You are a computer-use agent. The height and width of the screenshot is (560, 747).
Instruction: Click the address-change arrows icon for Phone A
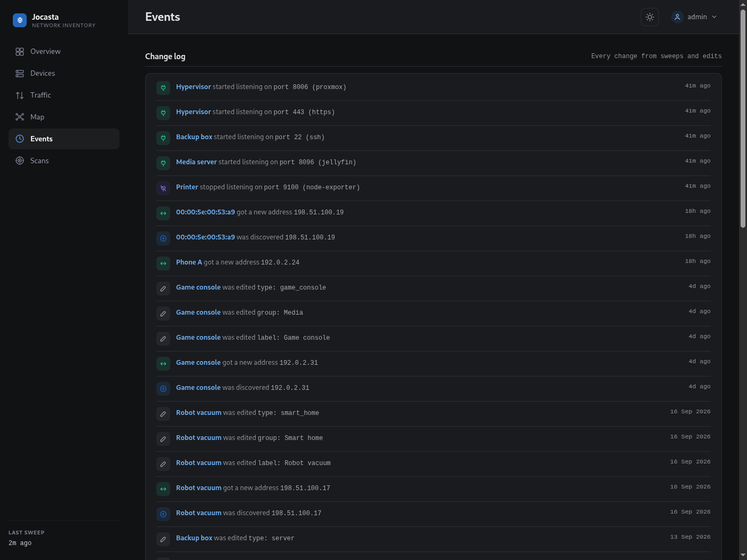click(163, 263)
